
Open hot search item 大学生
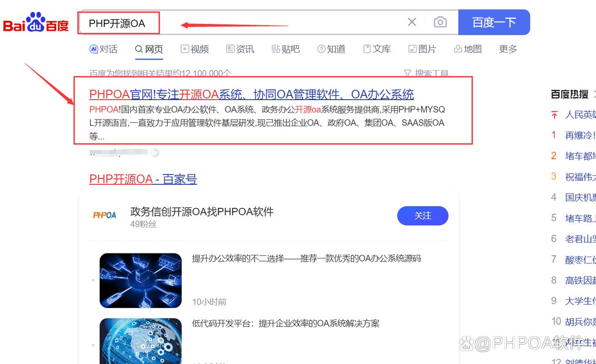(x=580, y=301)
